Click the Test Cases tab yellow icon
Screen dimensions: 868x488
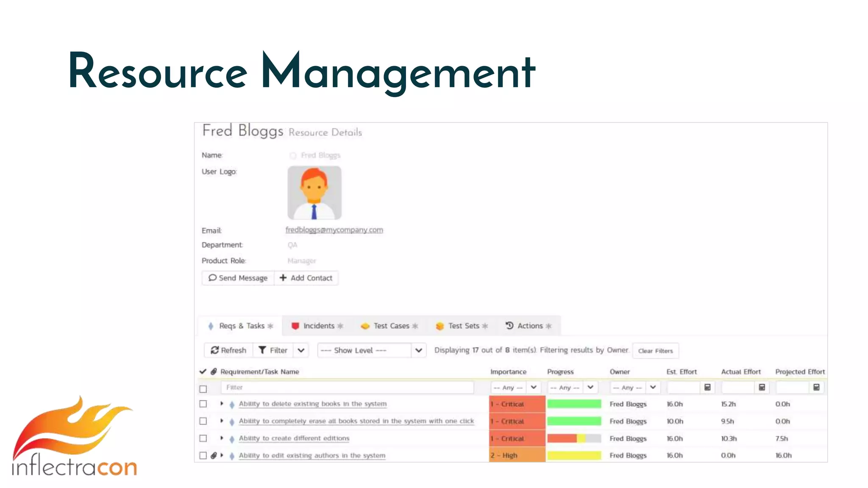pos(365,326)
